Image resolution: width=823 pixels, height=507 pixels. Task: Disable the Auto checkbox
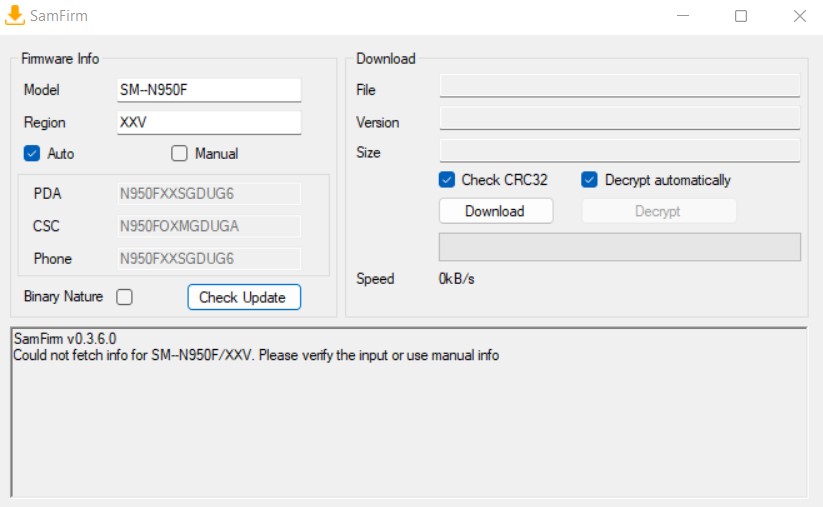pos(31,154)
